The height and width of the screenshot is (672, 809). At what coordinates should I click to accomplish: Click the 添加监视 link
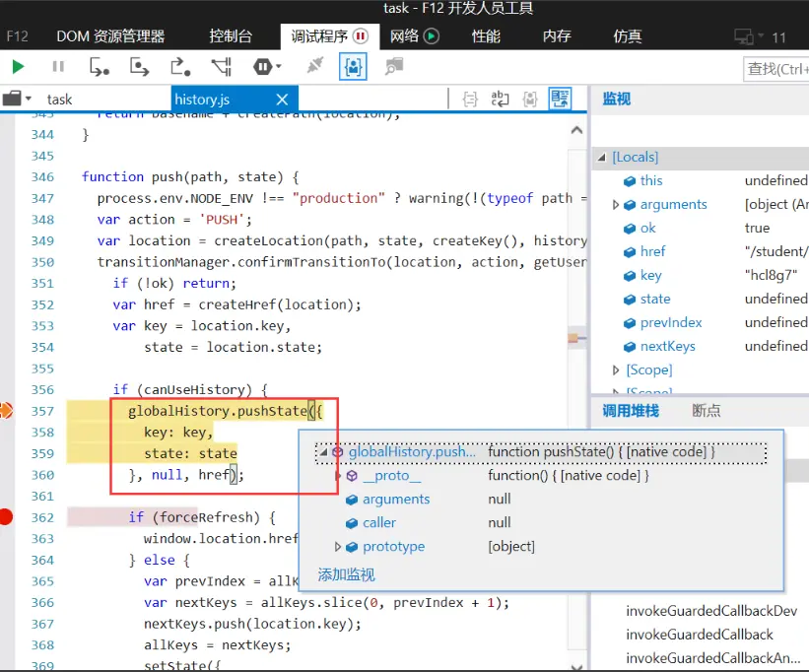[x=346, y=574]
